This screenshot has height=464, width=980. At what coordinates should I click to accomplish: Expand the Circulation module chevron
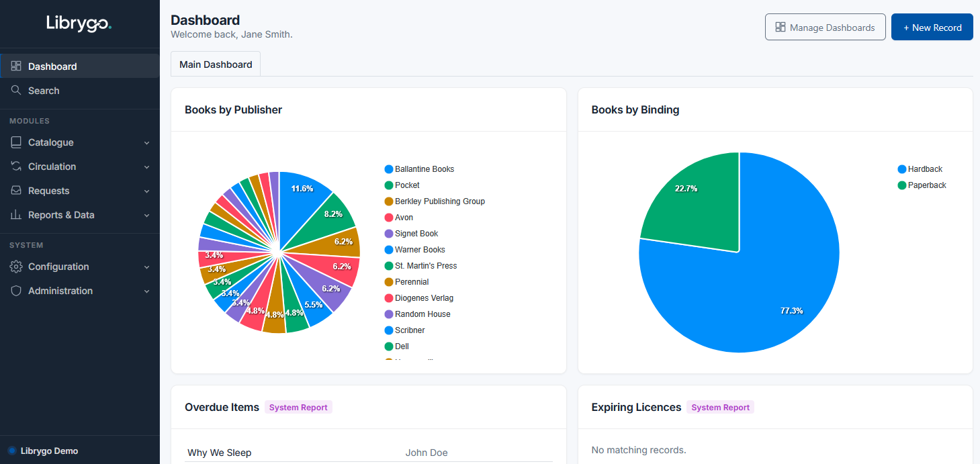(146, 167)
